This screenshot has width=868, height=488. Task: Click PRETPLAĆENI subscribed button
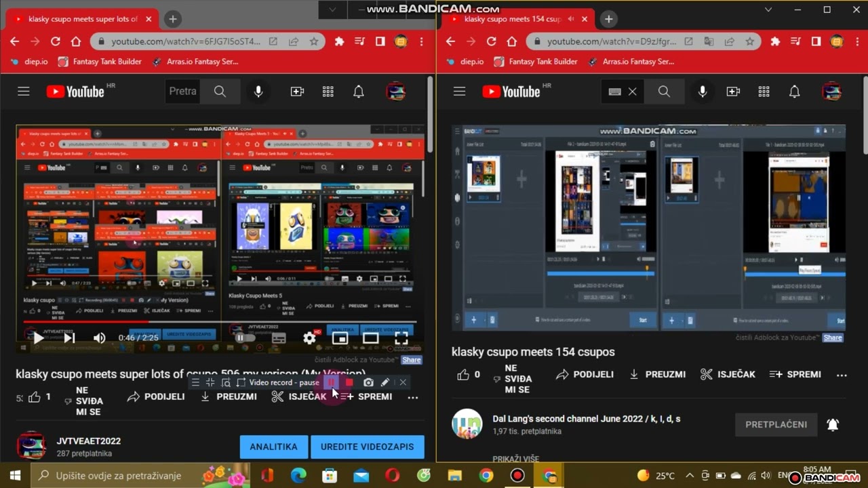click(x=776, y=424)
